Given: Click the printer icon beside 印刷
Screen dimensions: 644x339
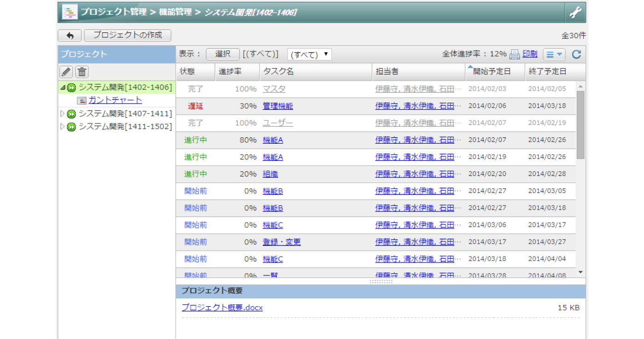Looking at the screenshot, I should (515, 54).
